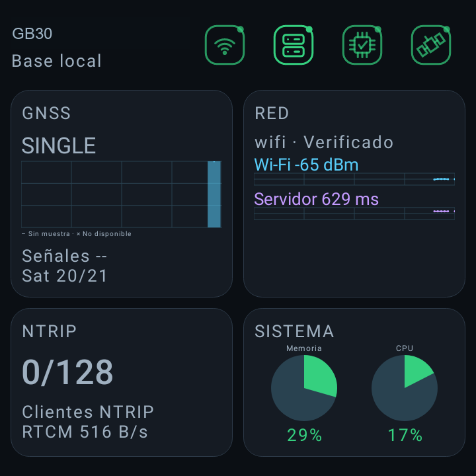476x476 pixels.
Task: Open the satellite status icon
Action: [431, 45]
